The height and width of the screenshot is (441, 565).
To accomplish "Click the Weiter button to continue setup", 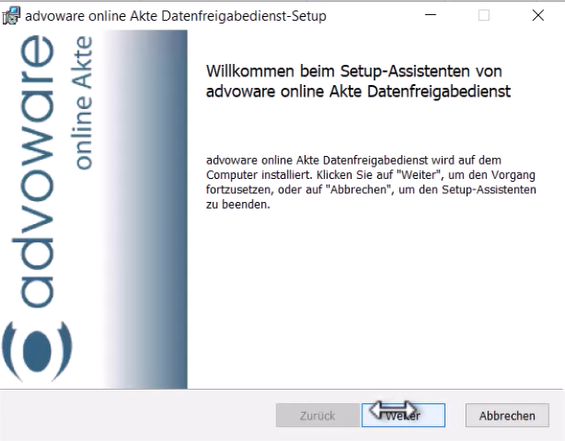I will tap(403, 415).
